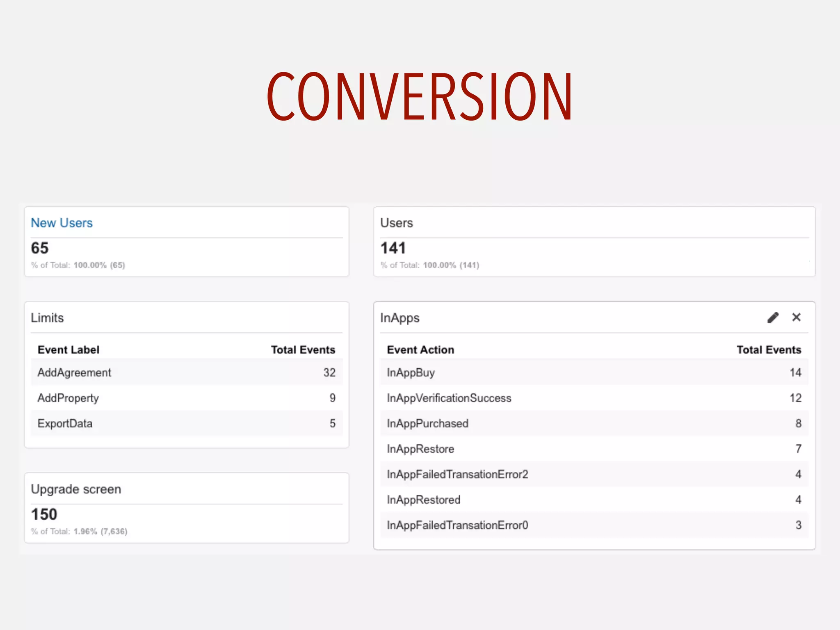Click the InAppFailedTransationError0 count 3
Screen dimensions: 840x630
798,525
